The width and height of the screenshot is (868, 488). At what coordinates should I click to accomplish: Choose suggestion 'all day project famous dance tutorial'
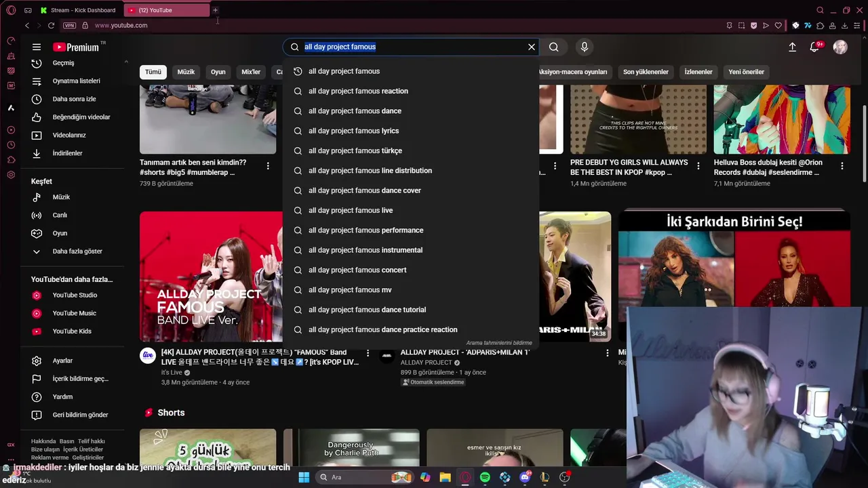411,310
